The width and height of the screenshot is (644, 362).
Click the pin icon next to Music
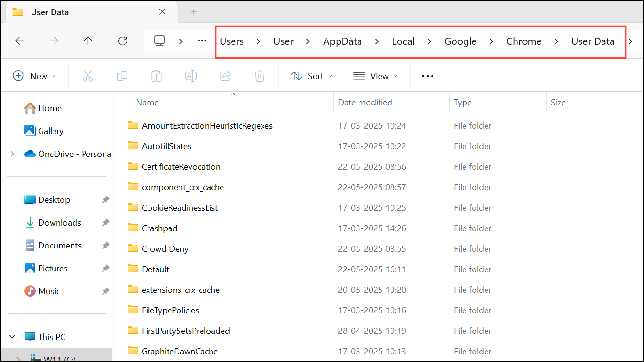[x=106, y=291]
